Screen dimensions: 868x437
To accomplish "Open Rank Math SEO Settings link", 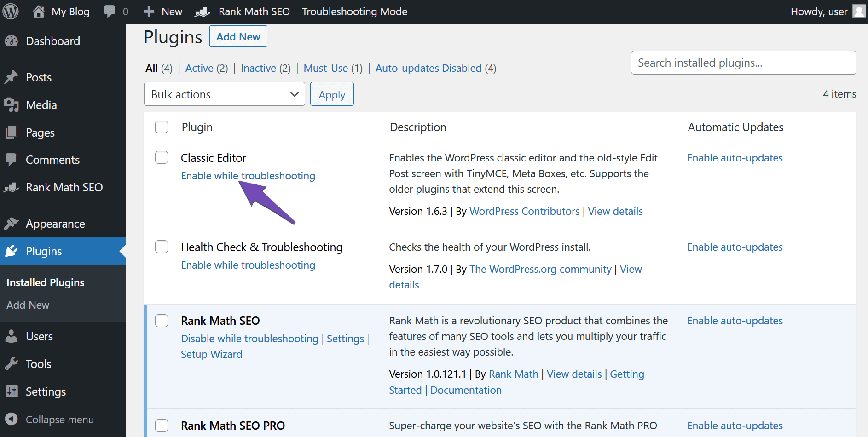I will click(345, 339).
